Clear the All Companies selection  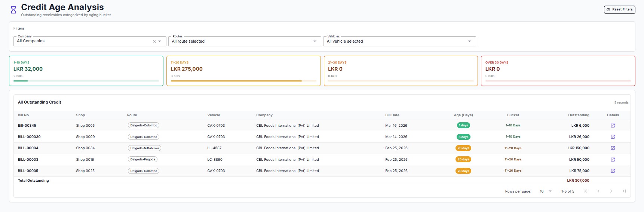point(154,42)
